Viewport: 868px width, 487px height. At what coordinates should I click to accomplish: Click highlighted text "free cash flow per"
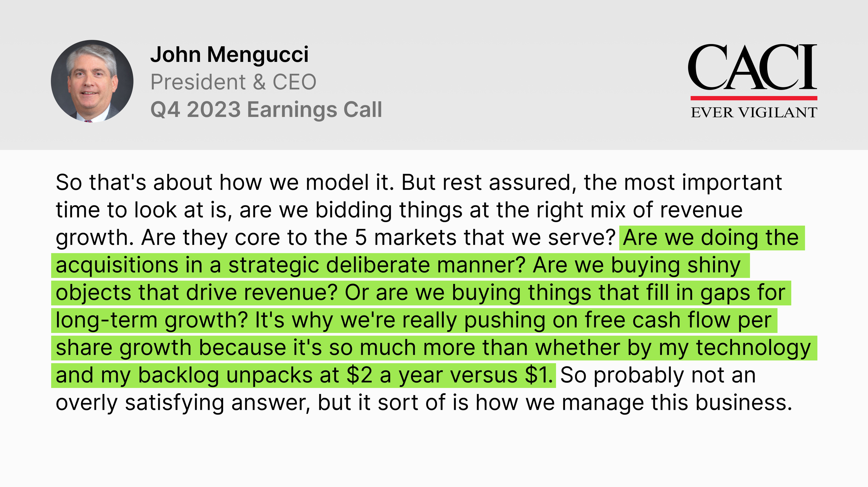[x=678, y=321]
